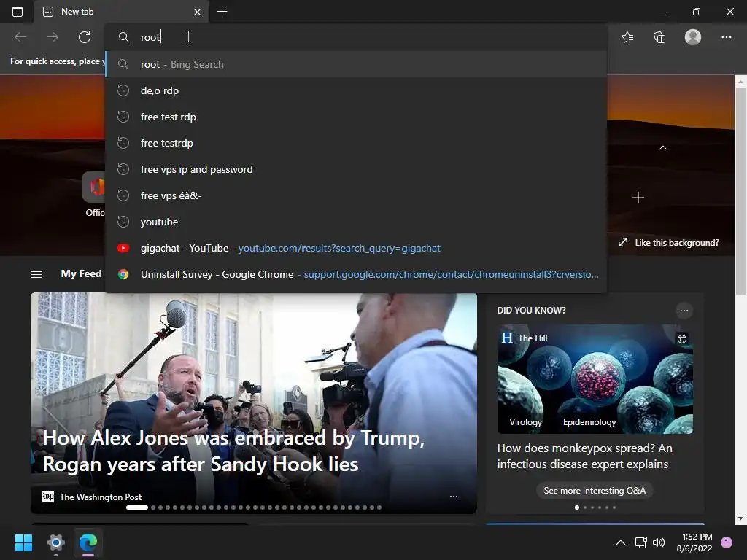The height and width of the screenshot is (560, 747).
Task: Select the active carousel progress indicator
Action: point(136,507)
